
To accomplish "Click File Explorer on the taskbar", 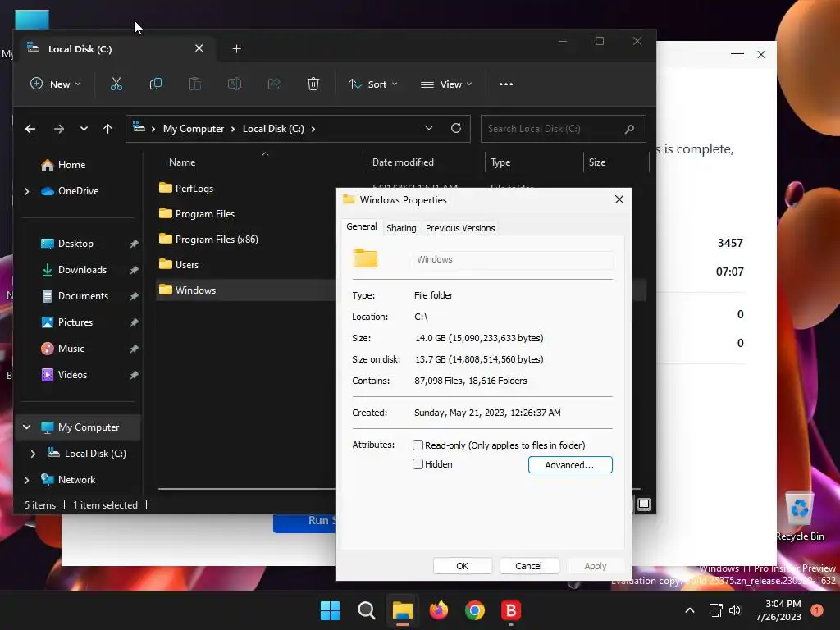I will (402, 610).
